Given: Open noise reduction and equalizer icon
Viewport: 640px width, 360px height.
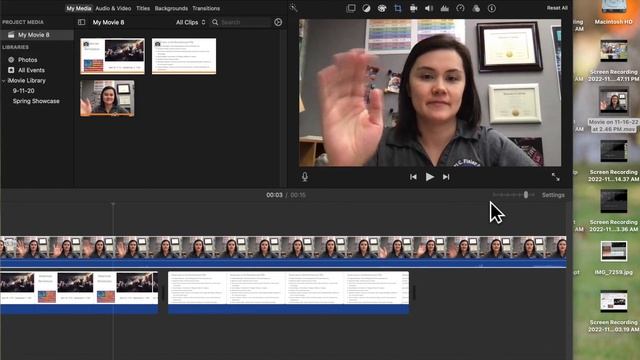Looking at the screenshot, I should (x=444, y=8).
